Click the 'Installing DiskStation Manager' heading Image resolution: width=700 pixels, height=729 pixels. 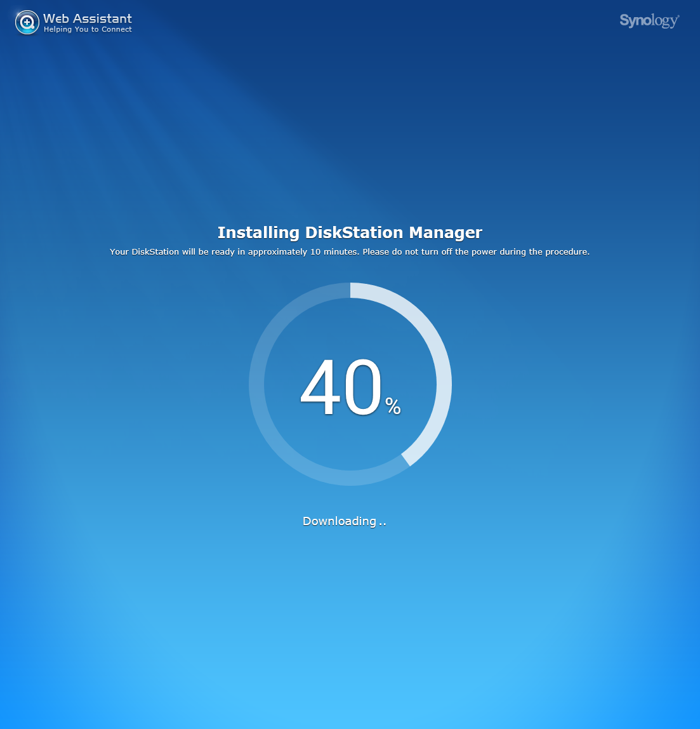click(x=350, y=232)
